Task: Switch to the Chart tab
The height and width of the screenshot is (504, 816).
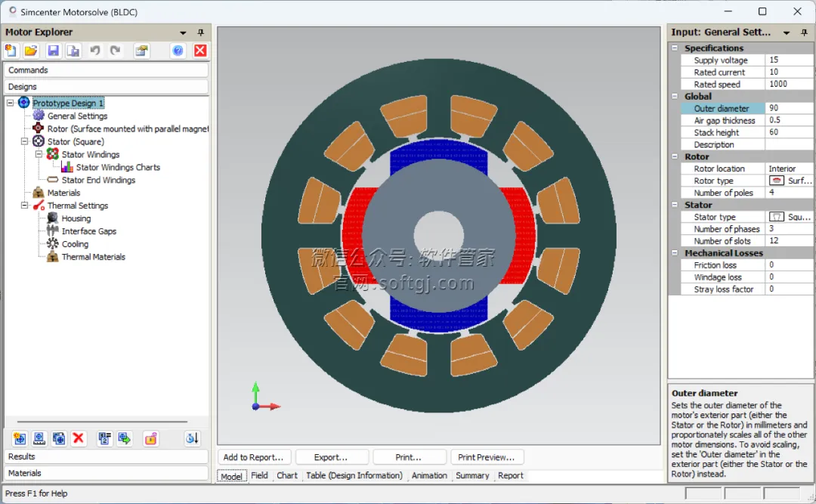Action: 287,475
